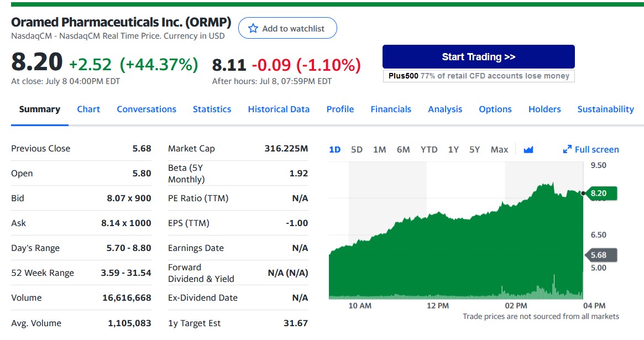This screenshot has width=644, height=340.
Task: Go to the Statistics tab
Action: point(212,109)
